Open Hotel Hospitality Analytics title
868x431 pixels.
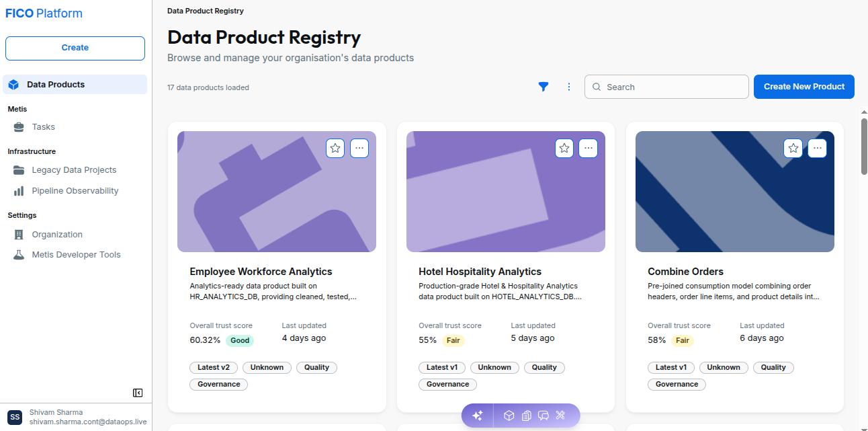pos(480,272)
